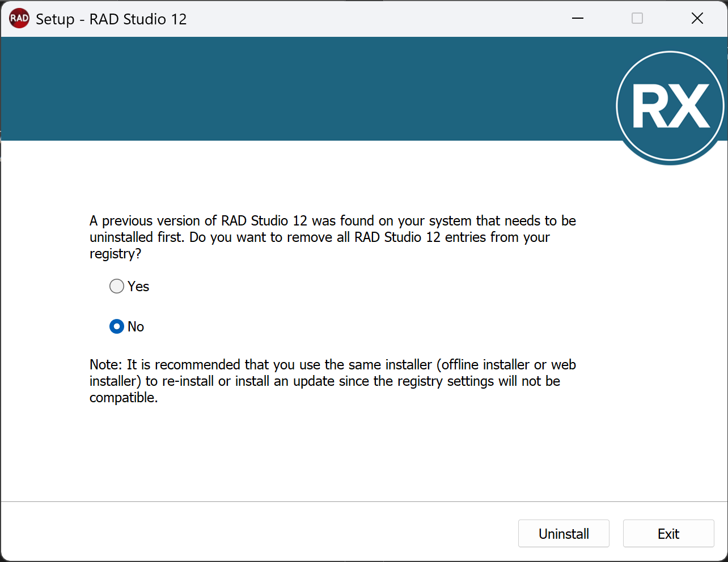Screen dimensions: 728x562
Task: Click the "Yes" option label text
Action: coord(138,287)
